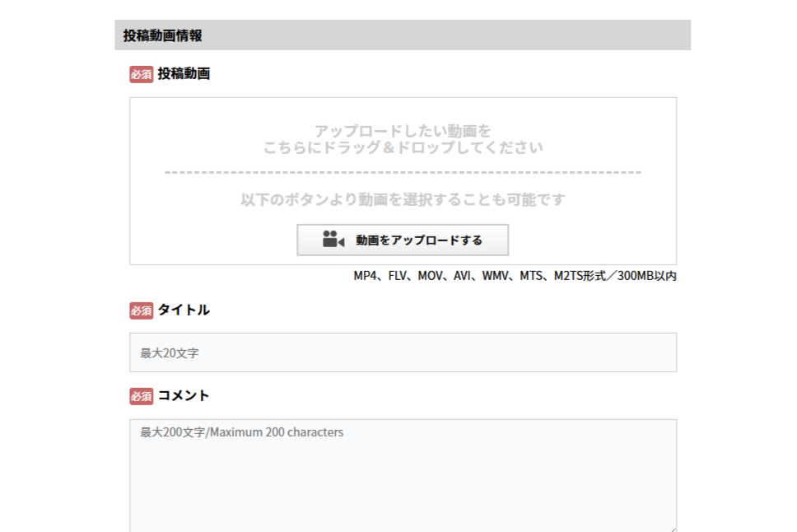Select the コメント field label
The image size is (797, 532).
(184, 396)
